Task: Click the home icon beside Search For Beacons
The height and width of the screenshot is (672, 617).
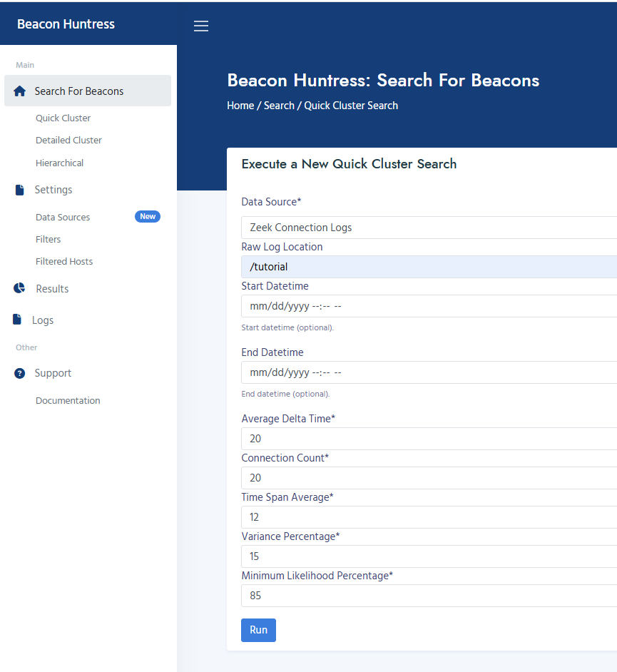Action: [x=20, y=91]
